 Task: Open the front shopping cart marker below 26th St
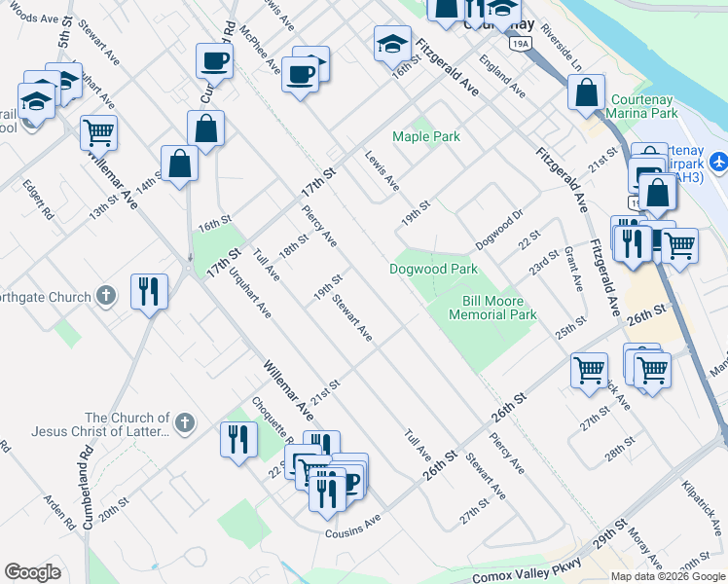(x=652, y=372)
